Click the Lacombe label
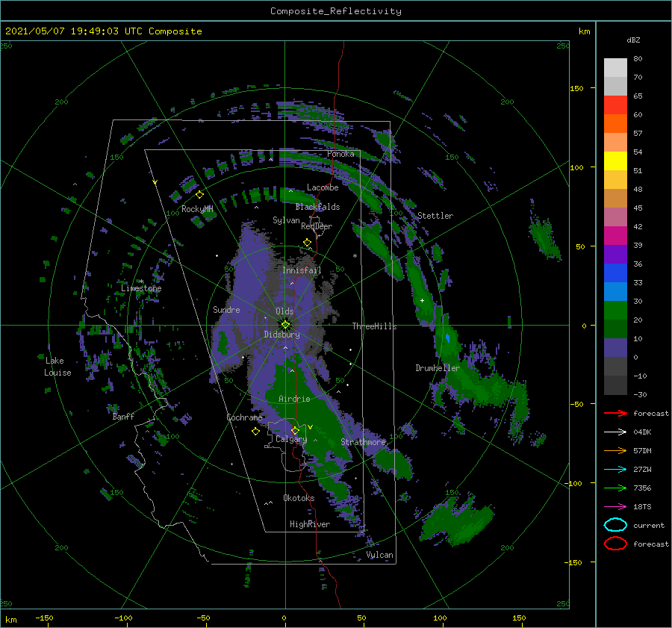 [x=323, y=187]
